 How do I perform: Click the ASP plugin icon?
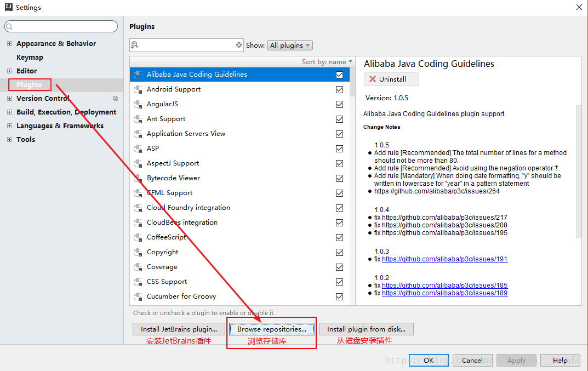138,149
